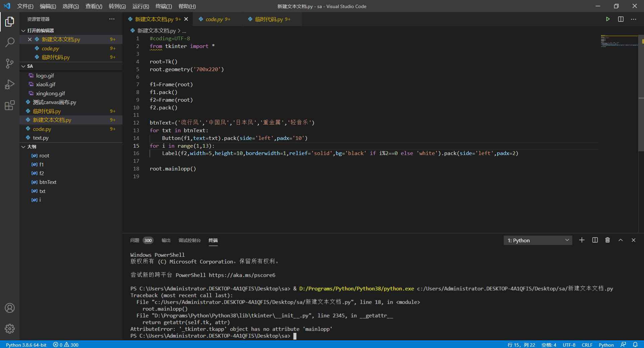644x348 pixels.
Task: Maximize the panel with up chevron
Action: click(x=621, y=240)
